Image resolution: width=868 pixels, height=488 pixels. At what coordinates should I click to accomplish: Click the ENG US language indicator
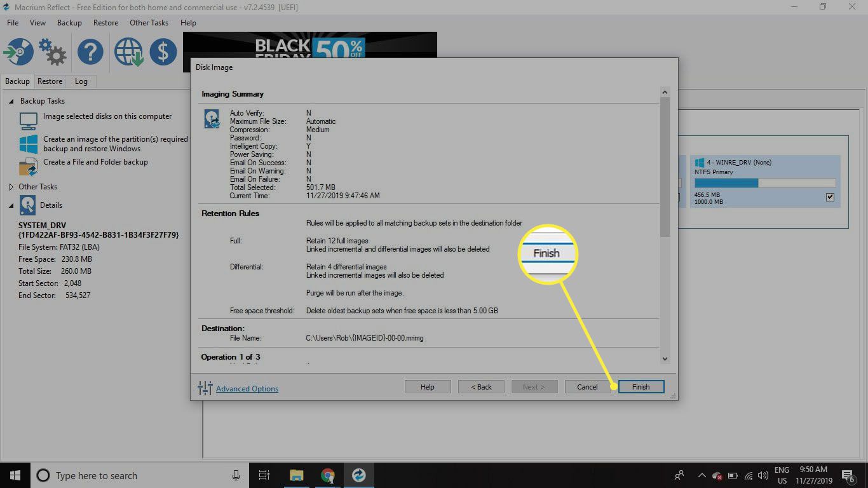(x=782, y=475)
